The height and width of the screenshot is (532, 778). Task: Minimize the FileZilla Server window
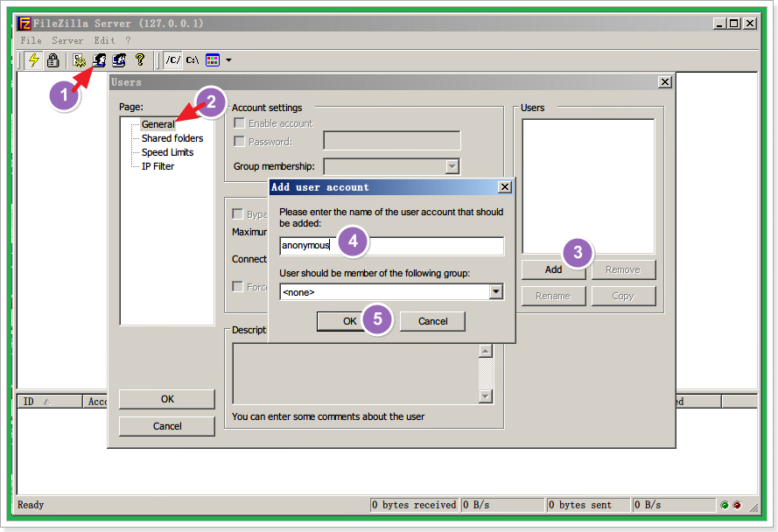tap(719, 24)
